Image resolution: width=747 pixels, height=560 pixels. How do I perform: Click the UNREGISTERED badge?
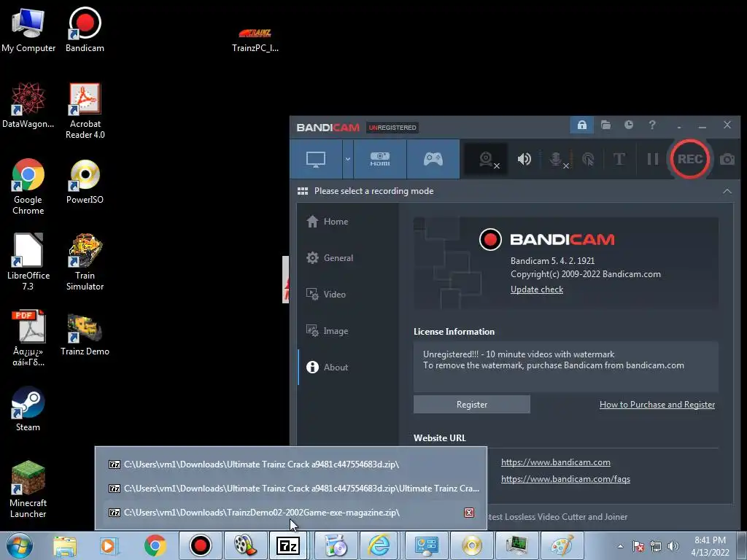coord(392,128)
